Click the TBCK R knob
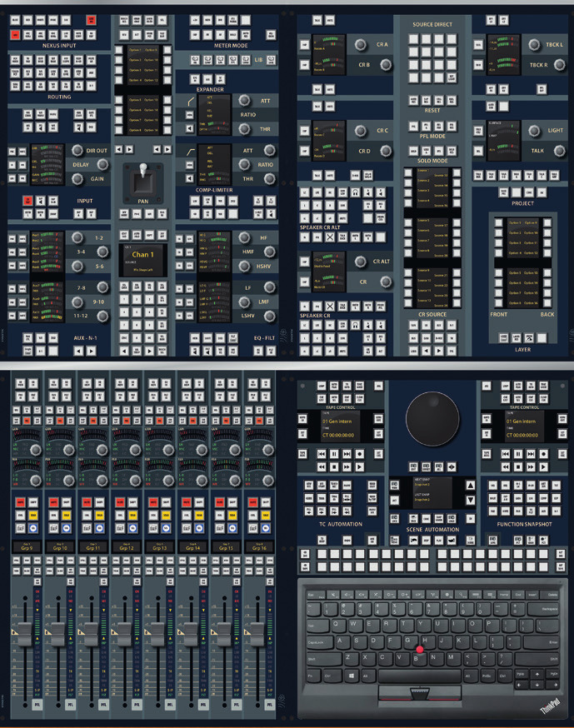574x728 pixels. [x=560, y=64]
